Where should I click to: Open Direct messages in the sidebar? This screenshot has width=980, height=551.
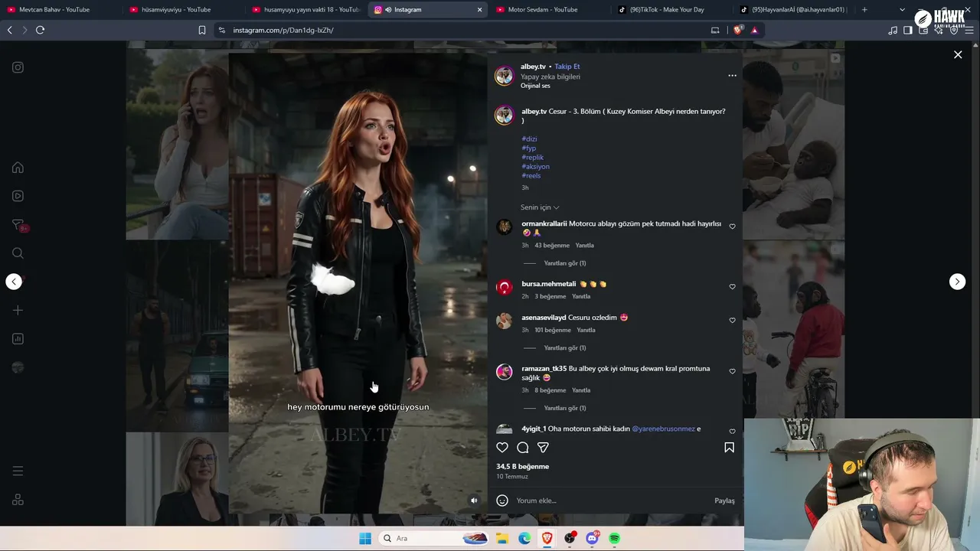point(18,225)
